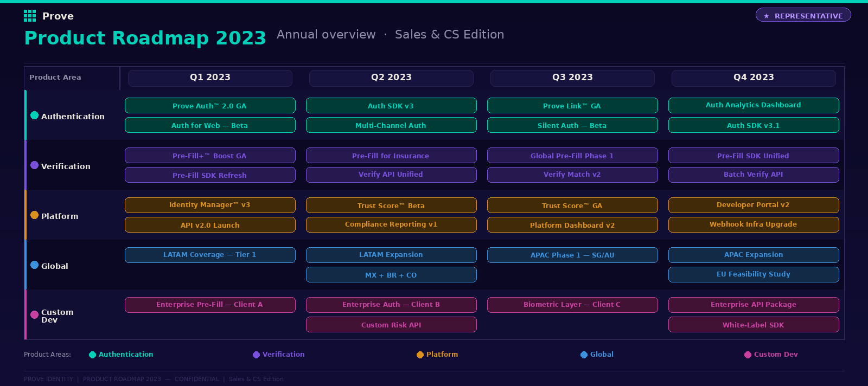
Task: Click the Compliance Reporting v1 item
Action: click(x=391, y=225)
